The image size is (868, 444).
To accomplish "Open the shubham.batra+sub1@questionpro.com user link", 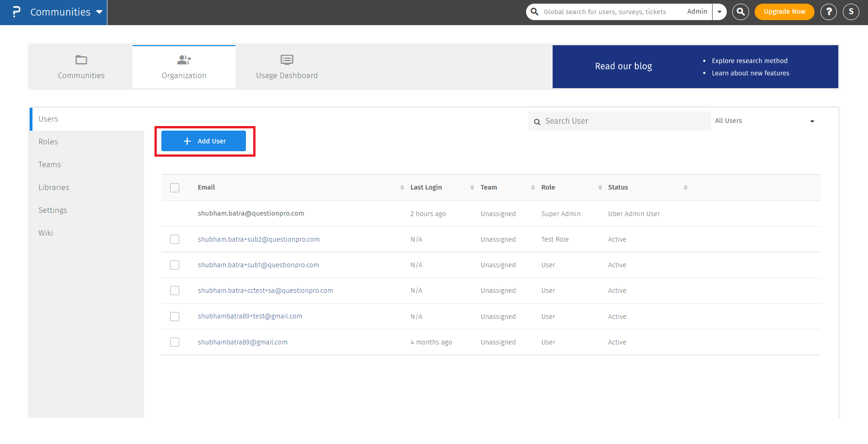I will pos(258,265).
